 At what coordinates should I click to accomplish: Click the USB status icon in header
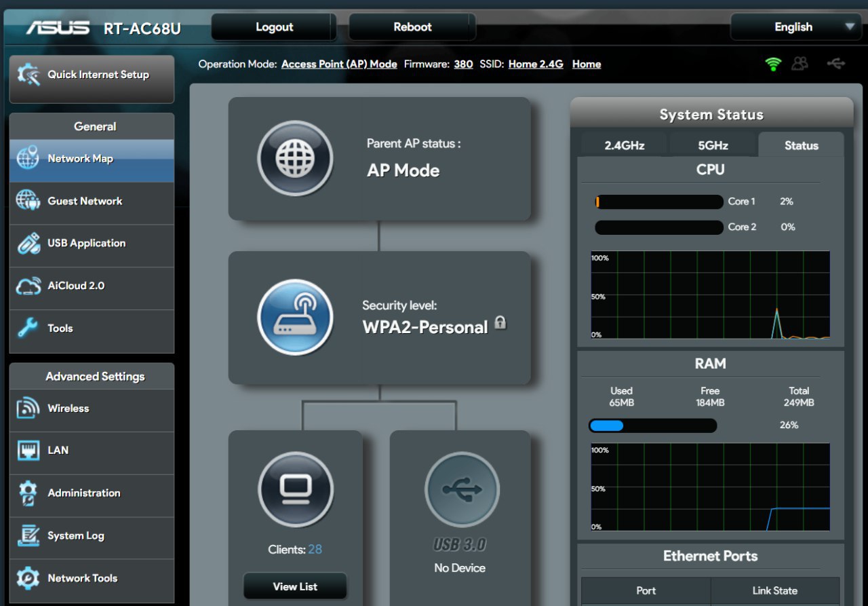[x=836, y=64]
